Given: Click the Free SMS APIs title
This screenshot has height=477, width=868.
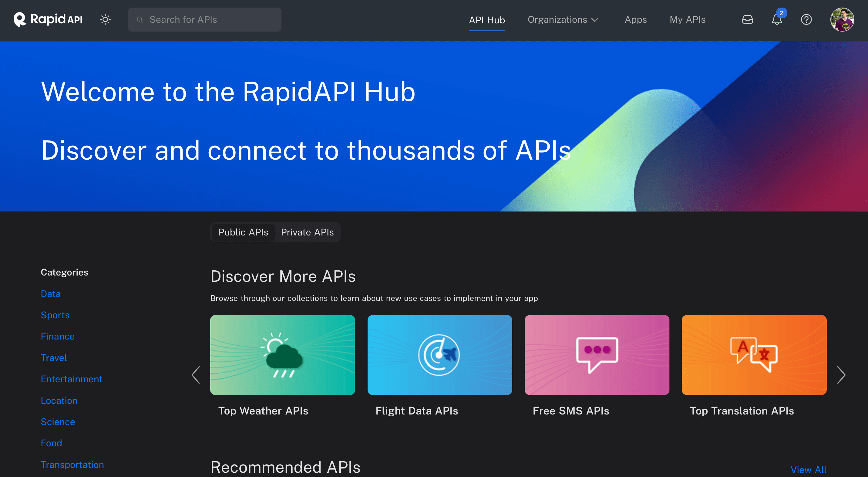Looking at the screenshot, I should coord(570,411).
